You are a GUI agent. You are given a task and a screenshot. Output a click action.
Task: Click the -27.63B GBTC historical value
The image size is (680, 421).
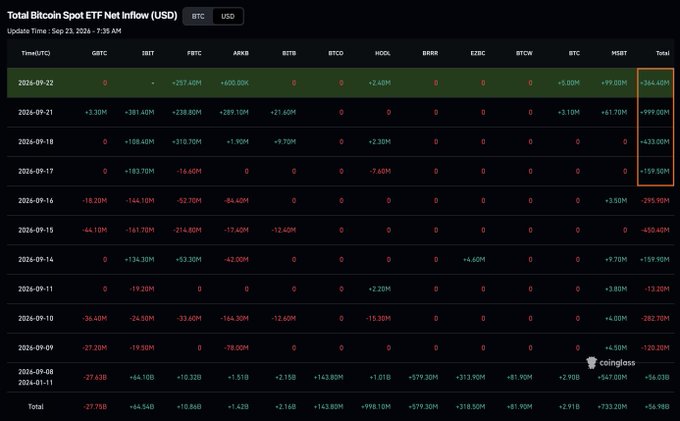point(95,377)
